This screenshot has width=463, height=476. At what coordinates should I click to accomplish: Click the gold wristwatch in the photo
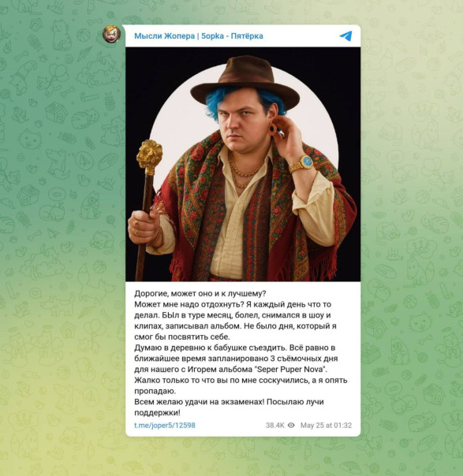[x=303, y=163]
